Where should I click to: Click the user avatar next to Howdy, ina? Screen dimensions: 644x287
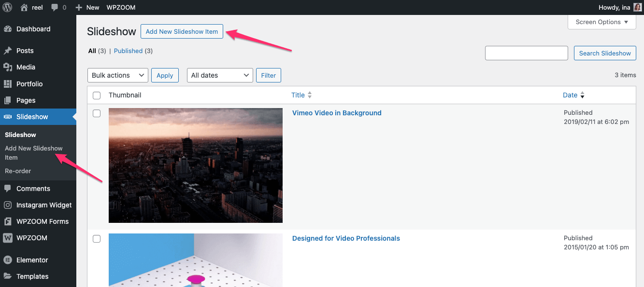tap(637, 7)
